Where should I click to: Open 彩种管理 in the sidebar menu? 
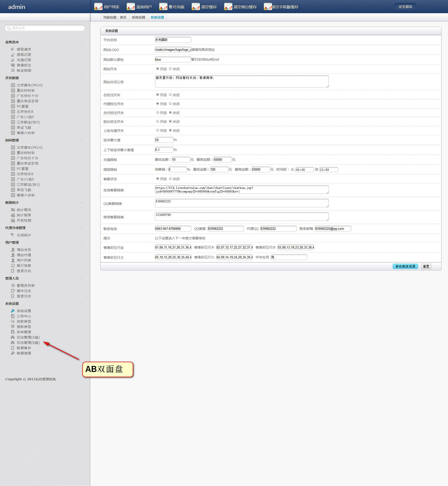[24, 332]
